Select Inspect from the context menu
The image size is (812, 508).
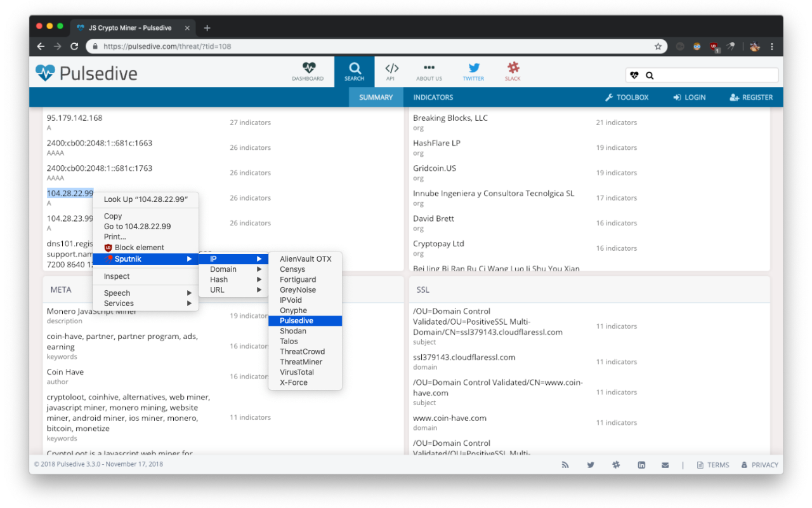[x=146, y=276]
